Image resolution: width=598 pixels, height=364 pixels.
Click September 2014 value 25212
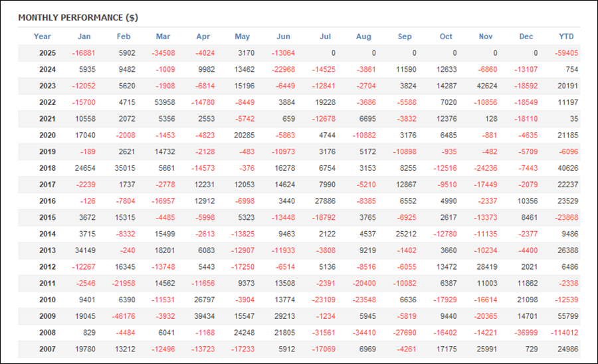tap(406, 234)
